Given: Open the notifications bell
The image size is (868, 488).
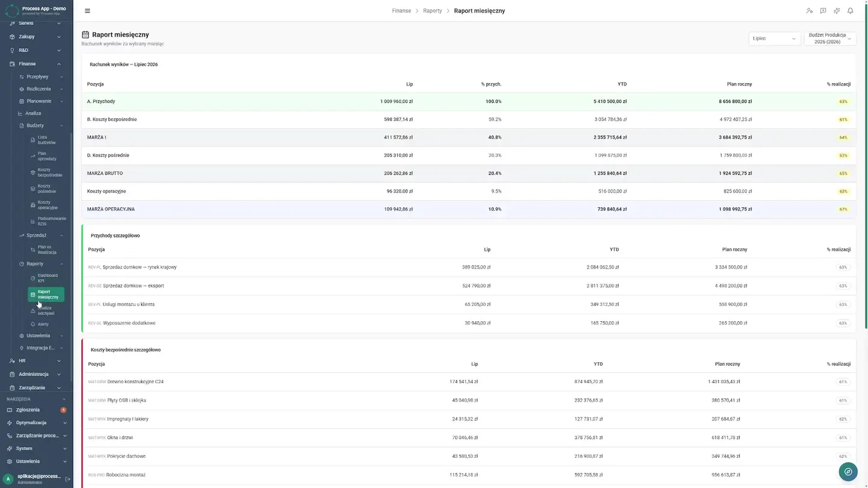Looking at the screenshot, I should point(851,11).
